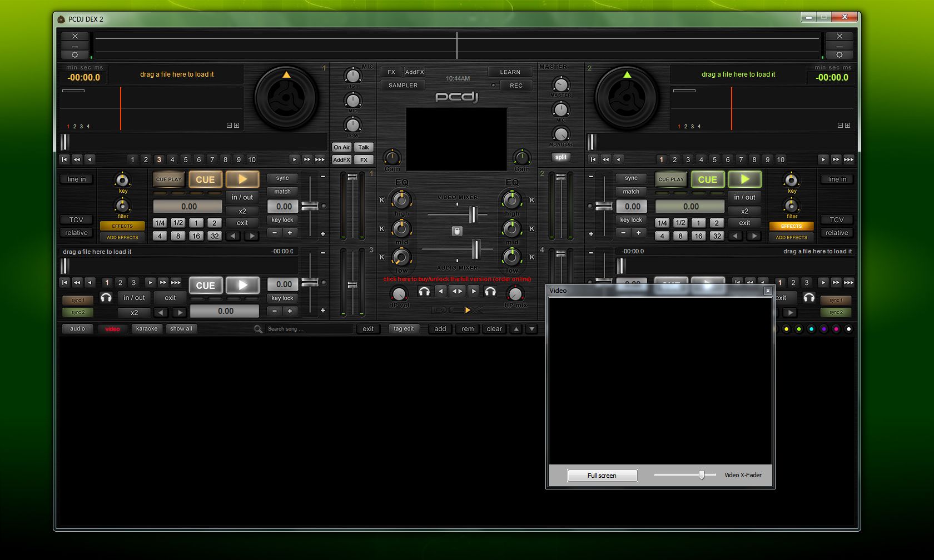Toggle the REC recording button

point(516,86)
